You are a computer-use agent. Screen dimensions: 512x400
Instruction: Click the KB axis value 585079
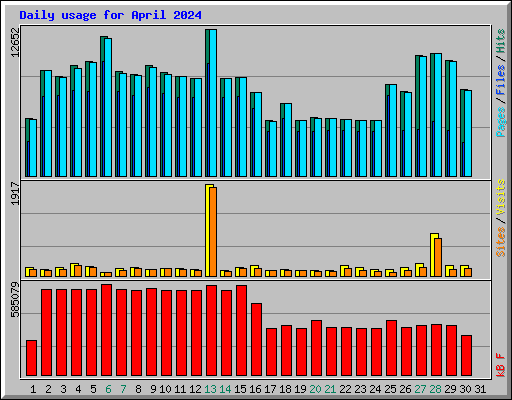click(x=16, y=300)
